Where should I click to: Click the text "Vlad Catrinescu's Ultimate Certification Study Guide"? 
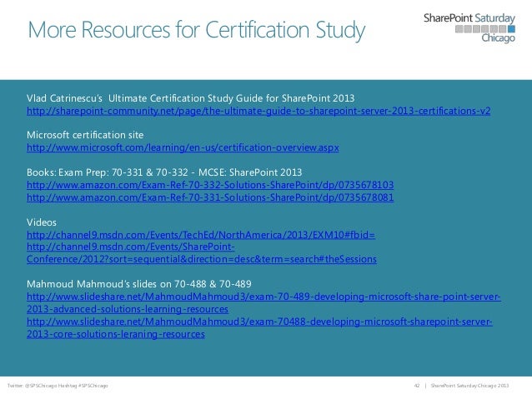pos(145,98)
